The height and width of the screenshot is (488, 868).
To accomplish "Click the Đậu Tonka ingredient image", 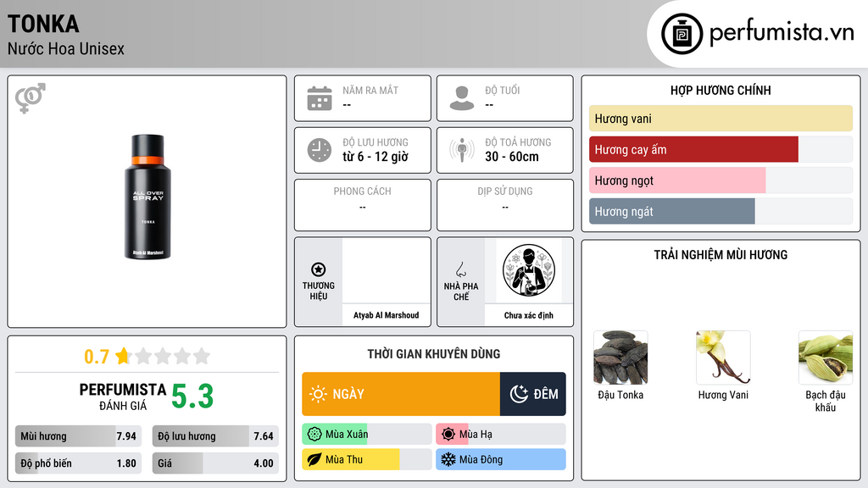I will pos(620,358).
